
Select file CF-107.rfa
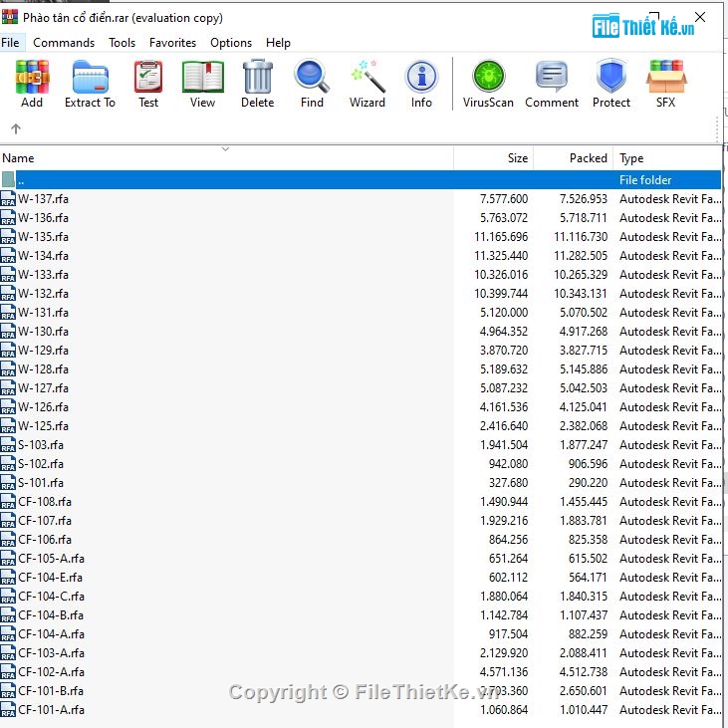[x=361, y=521]
